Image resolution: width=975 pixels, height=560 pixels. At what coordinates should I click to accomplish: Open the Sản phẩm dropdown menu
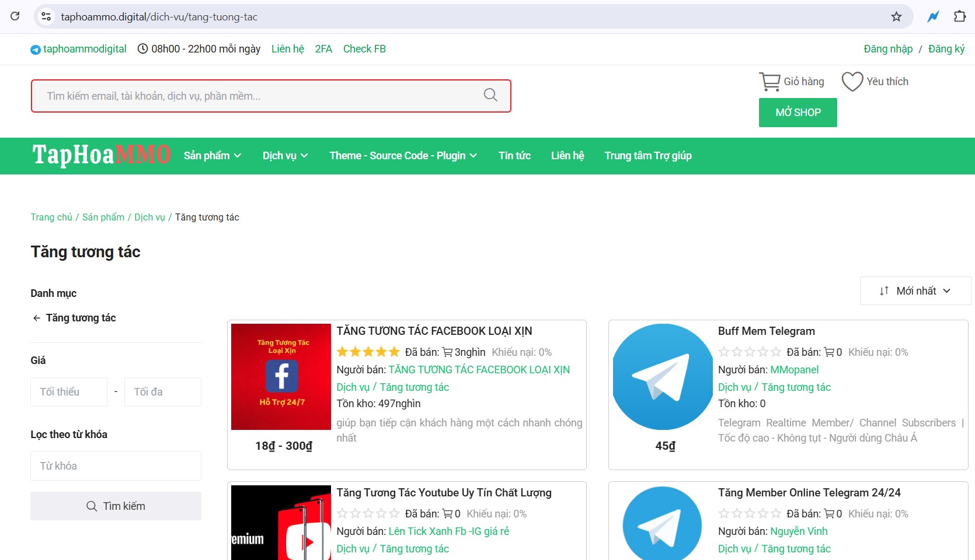tap(212, 156)
